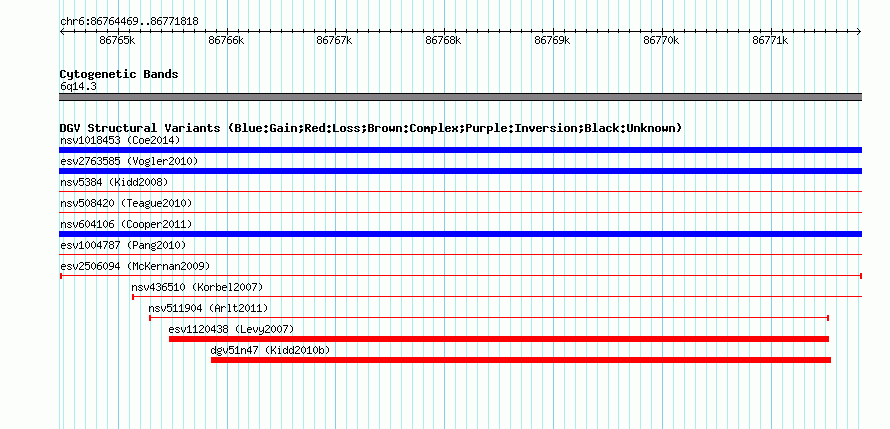Image resolution: width=890 pixels, height=429 pixels.
Task: Click the nsv1018453 (Coe2014) variant label
Action: pyautogui.click(x=120, y=140)
